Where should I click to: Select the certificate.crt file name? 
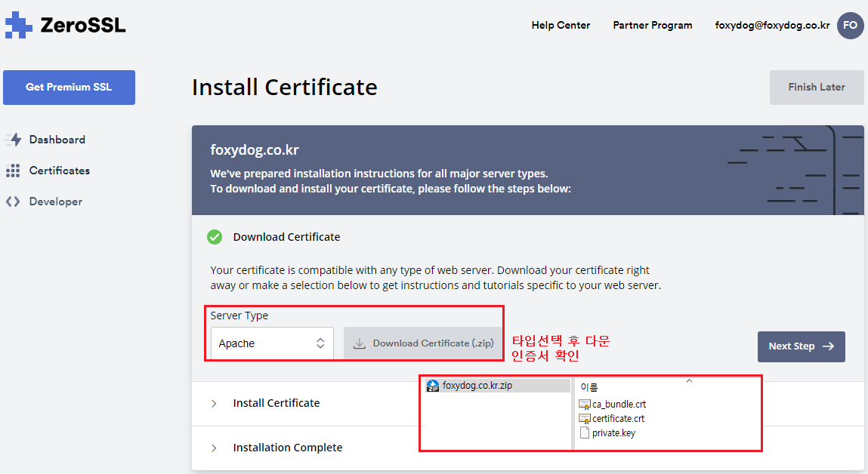(x=619, y=419)
